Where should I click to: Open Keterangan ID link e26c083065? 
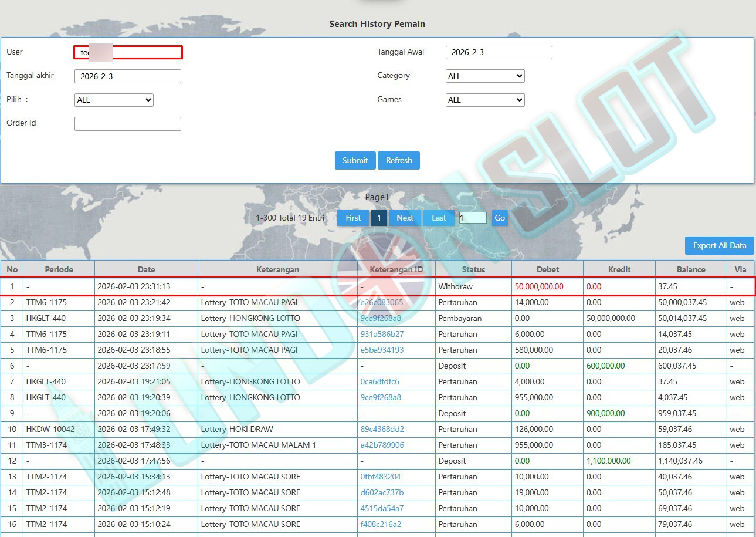(381, 303)
